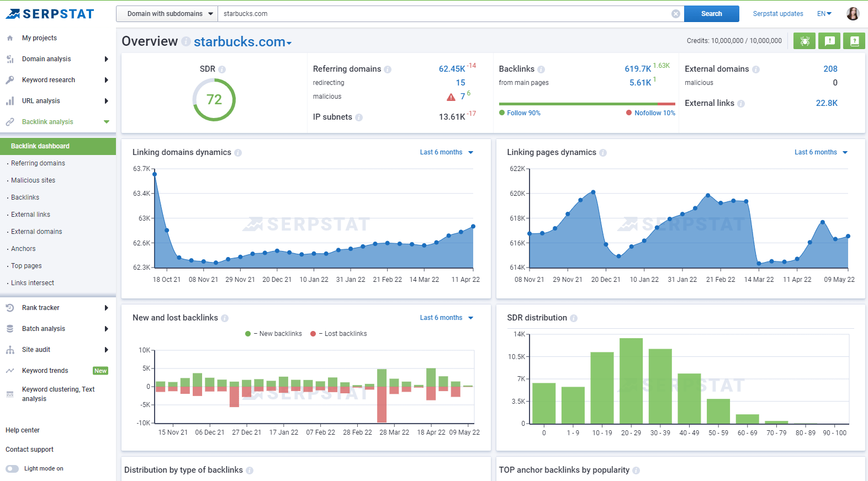The height and width of the screenshot is (481, 868).
Task: Open the Domain with subdomains dropdown
Action: [x=167, y=14]
